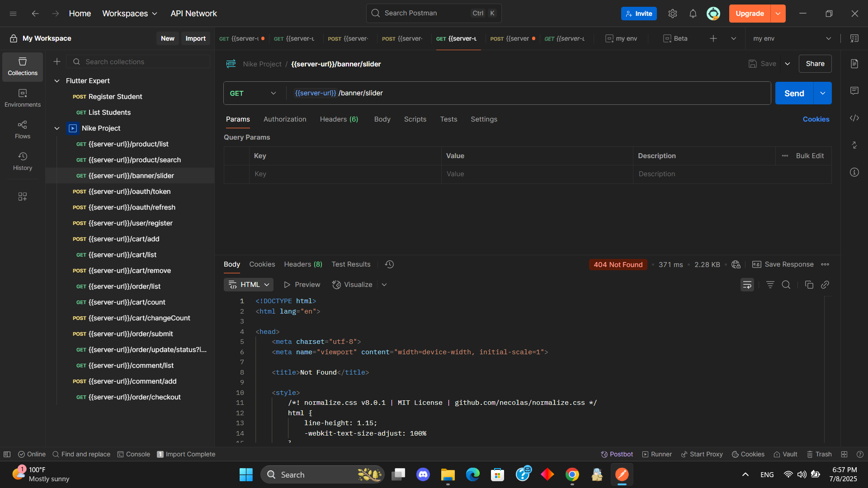This screenshot has height=488, width=868.
Task: Open Google Chrome from the taskbar
Action: [572, 474]
